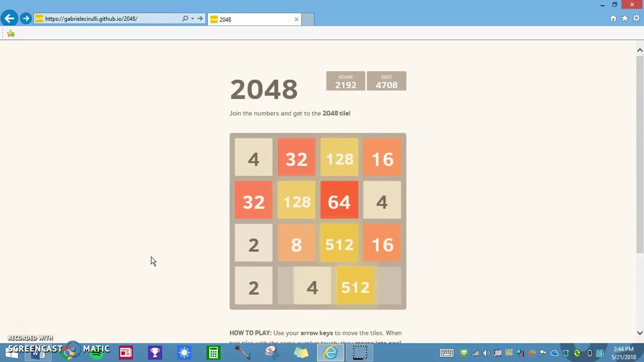Open a new tab button

308,19
